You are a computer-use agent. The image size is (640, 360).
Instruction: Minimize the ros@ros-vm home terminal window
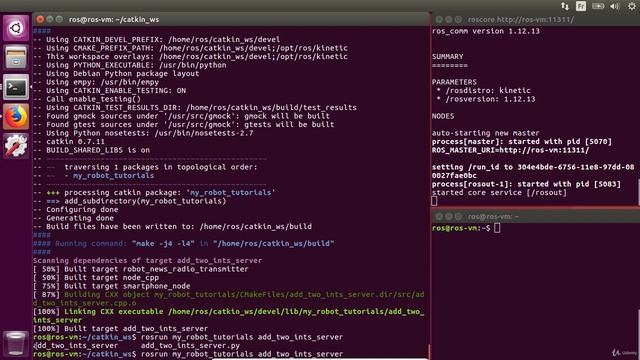coord(449,216)
